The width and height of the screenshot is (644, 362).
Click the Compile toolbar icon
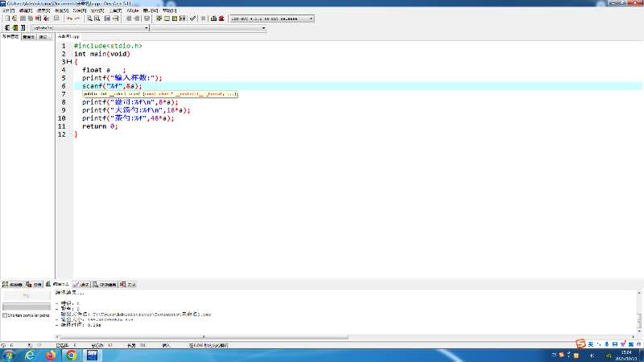159,19
